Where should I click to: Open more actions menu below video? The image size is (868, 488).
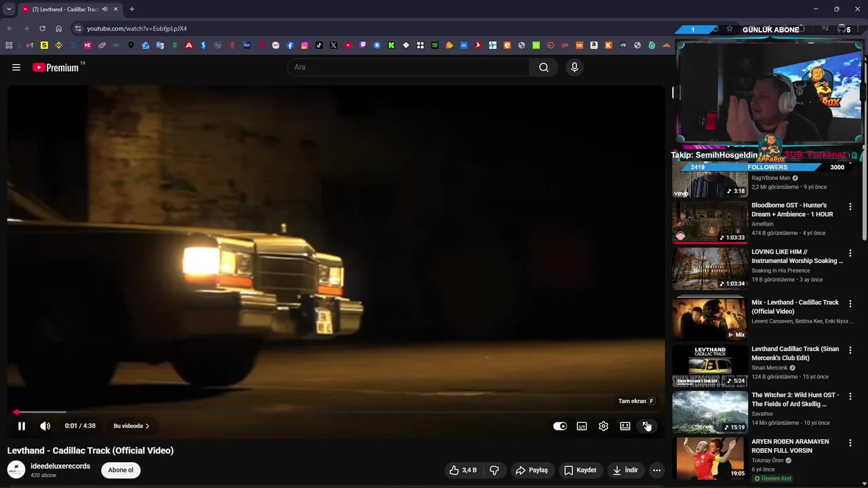656,470
